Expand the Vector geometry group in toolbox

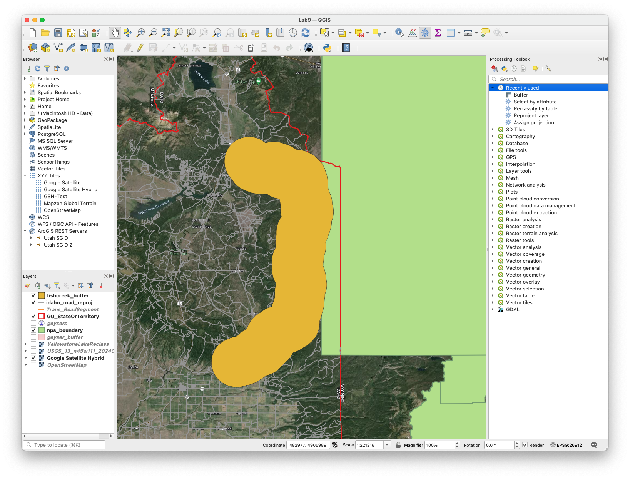(493, 275)
